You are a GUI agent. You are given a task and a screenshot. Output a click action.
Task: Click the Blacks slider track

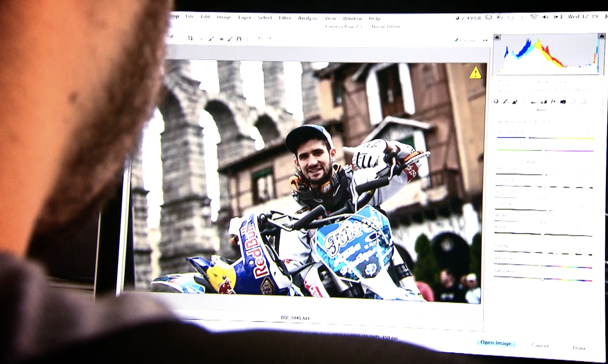click(543, 234)
